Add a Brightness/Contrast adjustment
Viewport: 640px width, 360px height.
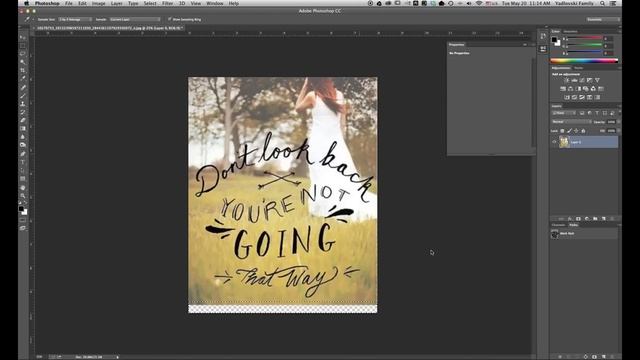pyautogui.click(x=567, y=80)
